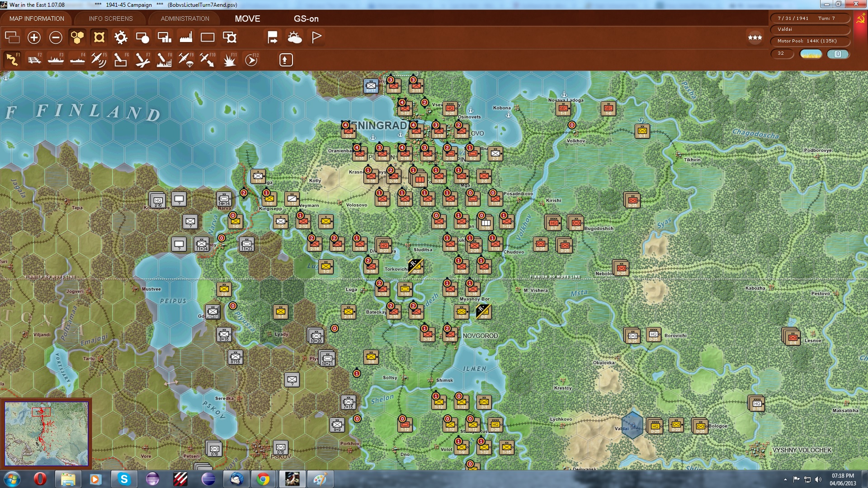Select the highlighted blue Valdai hex

(632, 425)
